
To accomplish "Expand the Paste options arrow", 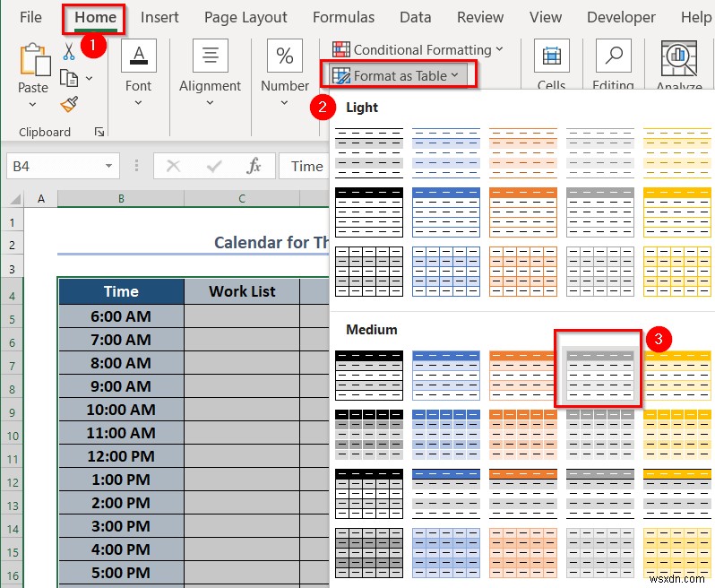I will 33,105.
